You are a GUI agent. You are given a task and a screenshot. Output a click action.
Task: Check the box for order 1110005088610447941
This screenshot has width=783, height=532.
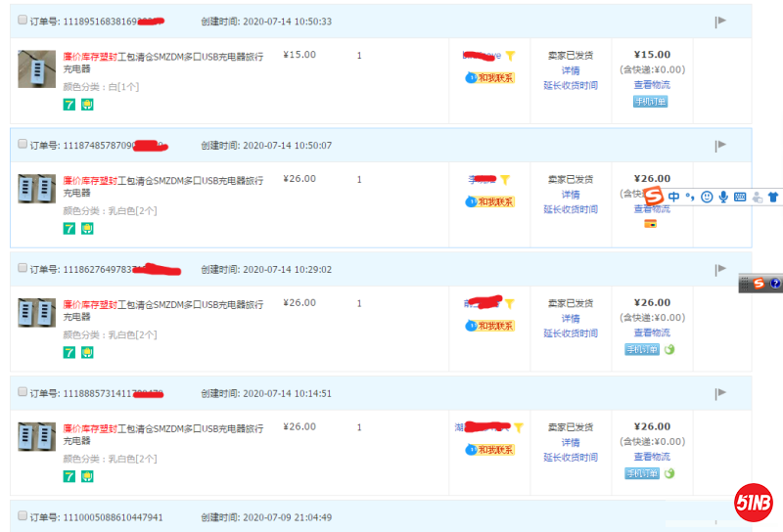(x=23, y=515)
